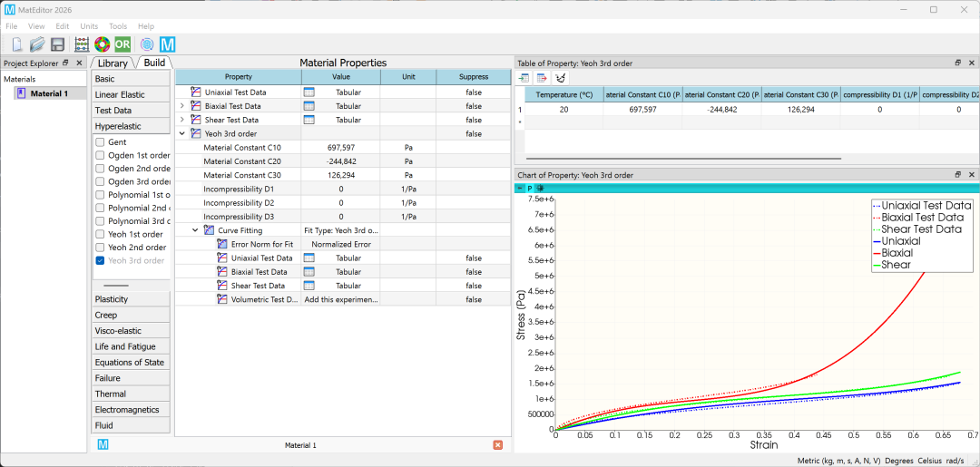
Task: Open the colorful ring contour icon
Action: coord(102,44)
